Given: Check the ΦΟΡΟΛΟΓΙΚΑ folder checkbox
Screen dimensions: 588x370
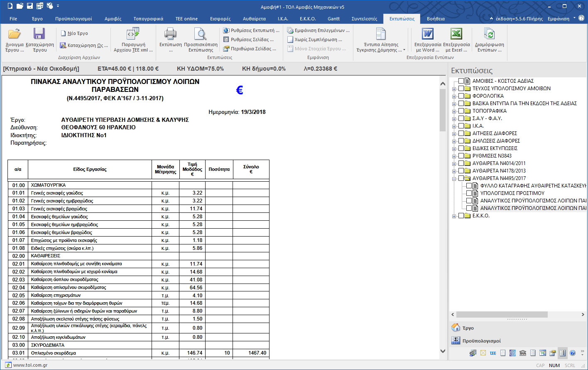Looking at the screenshot, I should [x=461, y=96].
